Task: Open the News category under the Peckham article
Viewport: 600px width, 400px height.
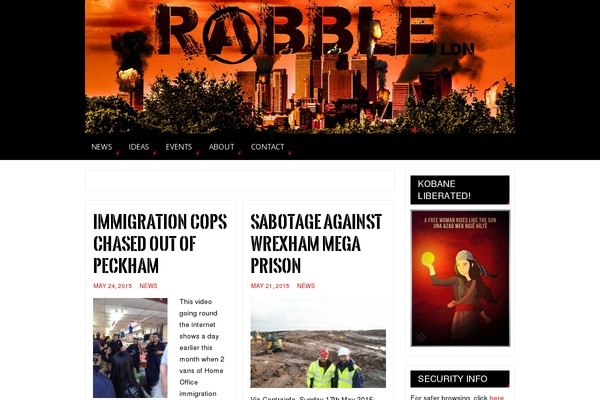Action: (148, 286)
